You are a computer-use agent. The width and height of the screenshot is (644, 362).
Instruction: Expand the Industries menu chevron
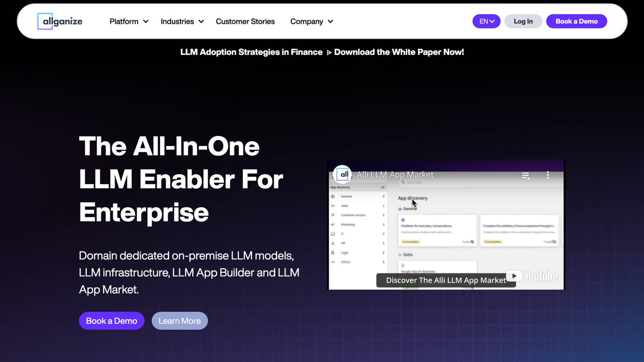(x=201, y=21)
